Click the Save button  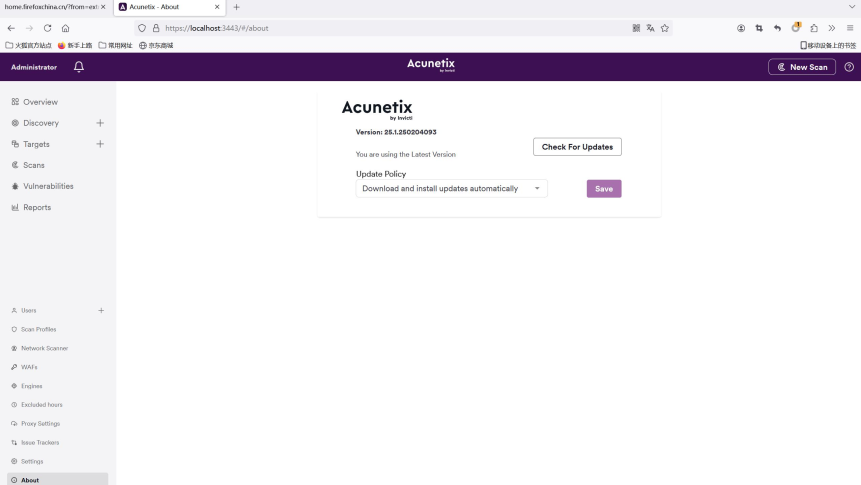pos(604,188)
